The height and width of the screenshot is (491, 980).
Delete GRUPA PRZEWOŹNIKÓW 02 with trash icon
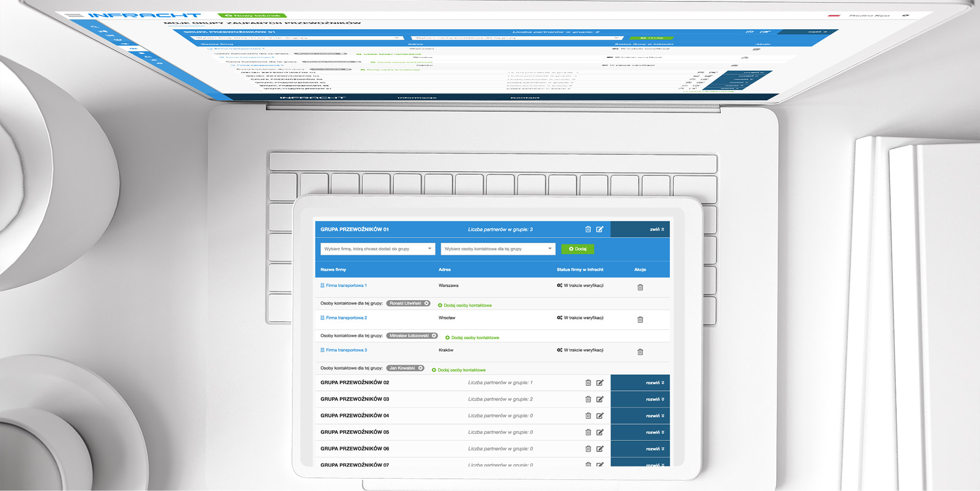(x=588, y=383)
